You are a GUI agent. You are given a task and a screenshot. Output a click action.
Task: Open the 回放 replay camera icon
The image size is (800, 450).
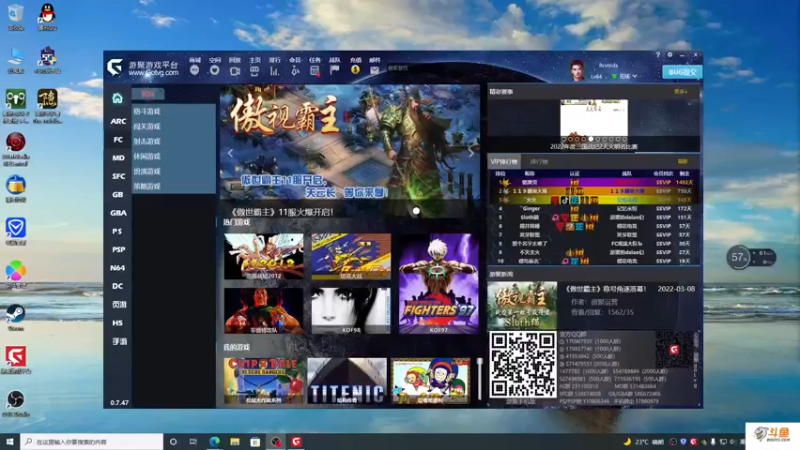pyautogui.click(x=235, y=71)
